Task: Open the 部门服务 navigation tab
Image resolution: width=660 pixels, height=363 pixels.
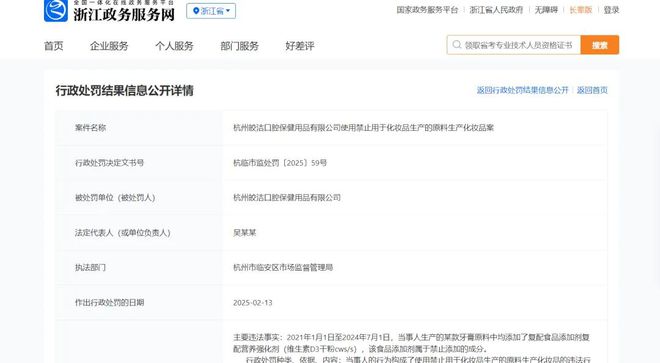Action: [240, 46]
